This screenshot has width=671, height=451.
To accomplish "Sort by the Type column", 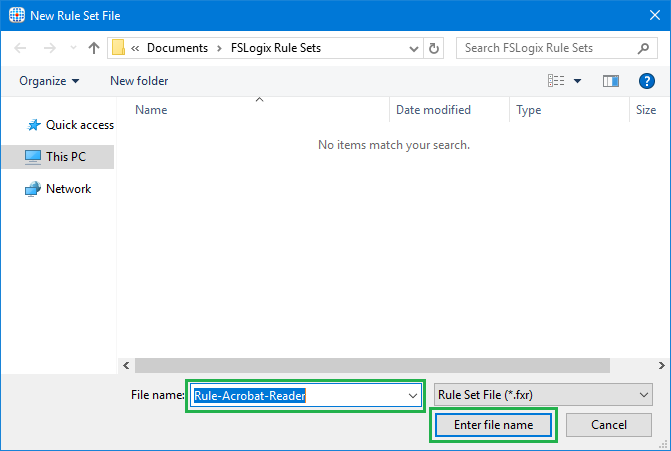I will click(528, 110).
